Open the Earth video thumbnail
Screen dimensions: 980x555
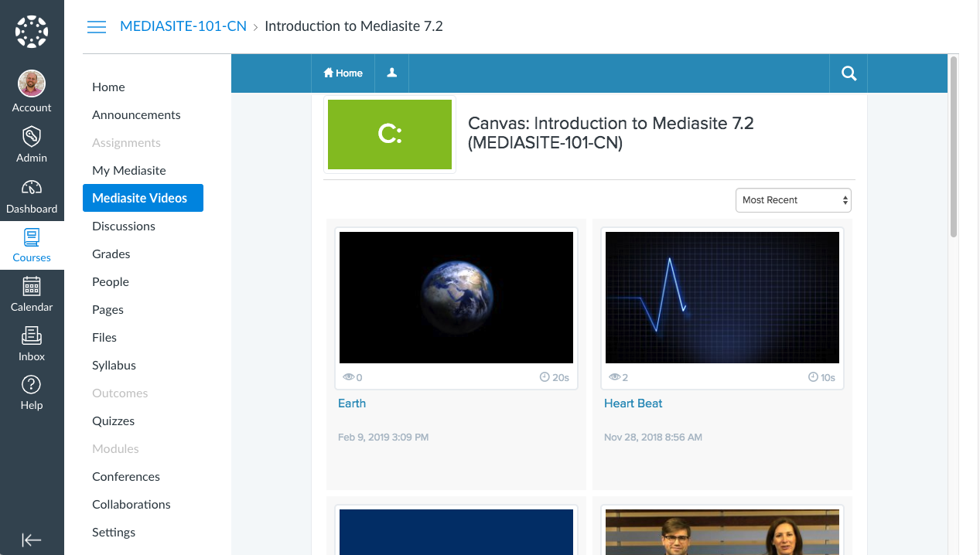(456, 298)
